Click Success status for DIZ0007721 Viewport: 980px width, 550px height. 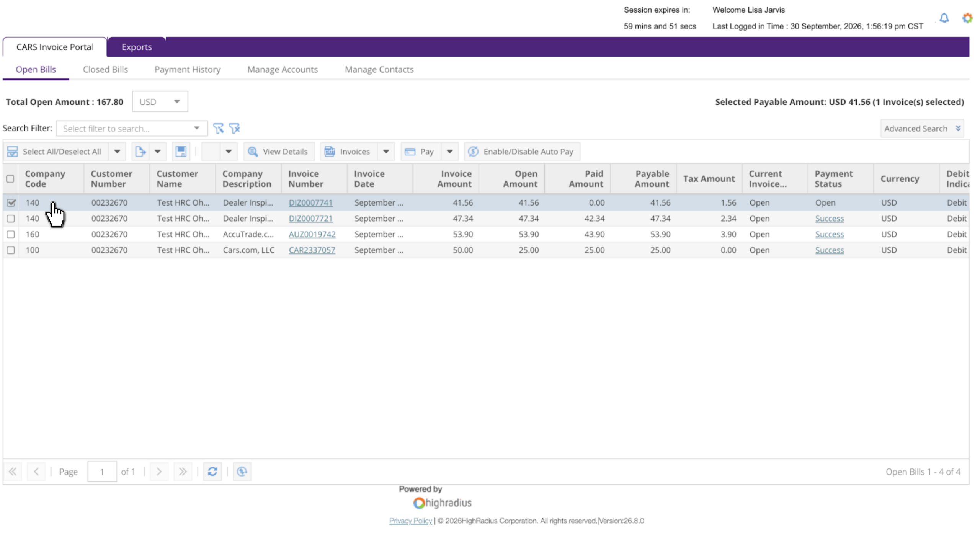pos(829,218)
